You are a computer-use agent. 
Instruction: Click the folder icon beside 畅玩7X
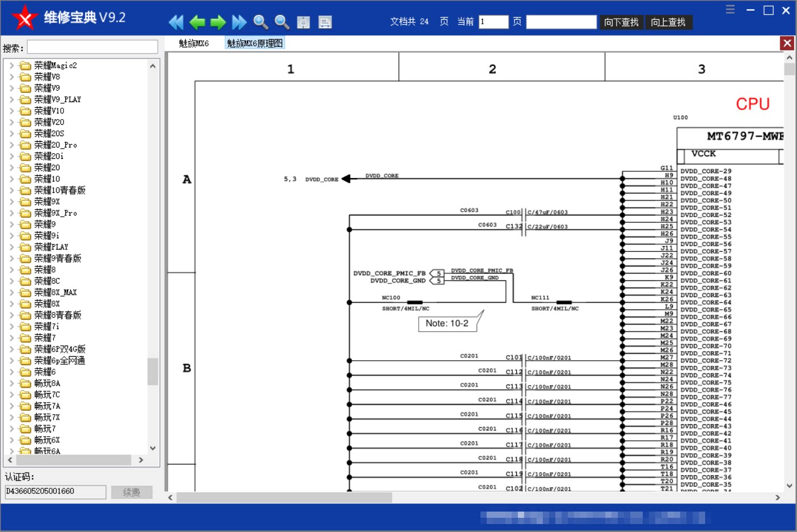[x=26, y=417]
